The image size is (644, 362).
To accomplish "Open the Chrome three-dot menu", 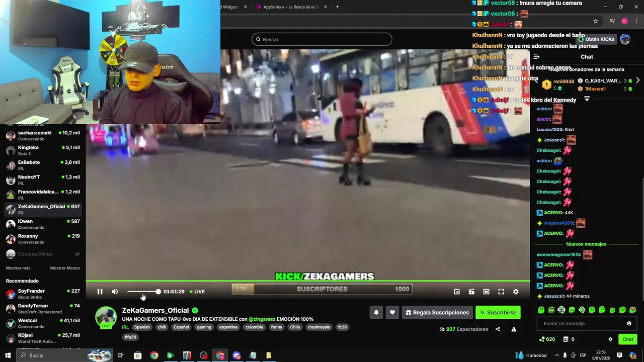I will point(636,21).
